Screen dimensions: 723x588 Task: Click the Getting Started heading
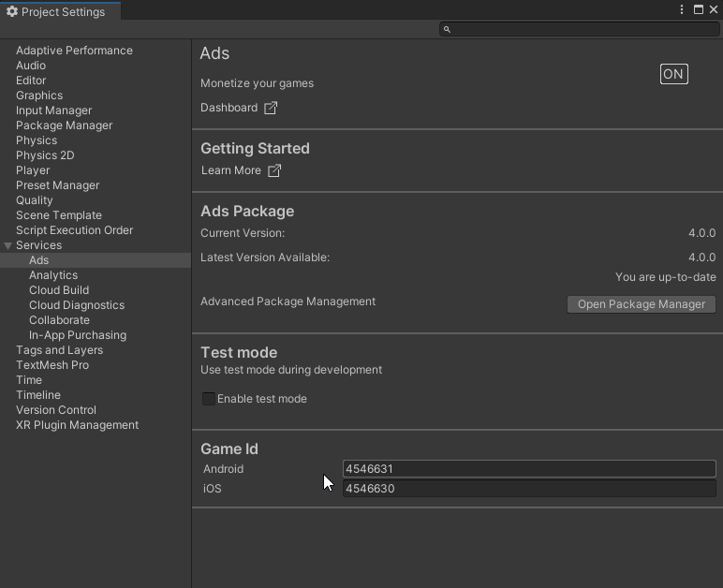[255, 148]
